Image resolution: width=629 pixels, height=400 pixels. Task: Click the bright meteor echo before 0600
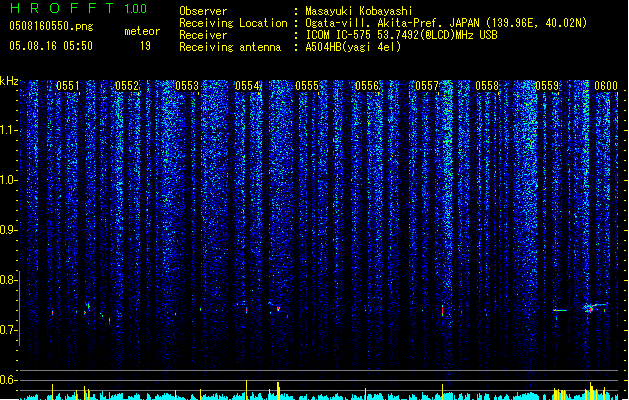pyautogui.click(x=590, y=308)
